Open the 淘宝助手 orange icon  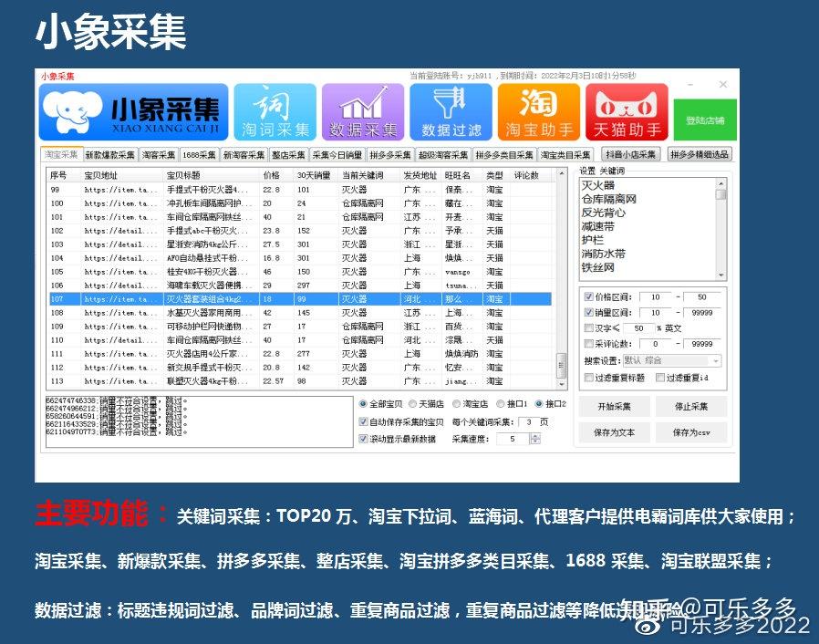click(538, 112)
